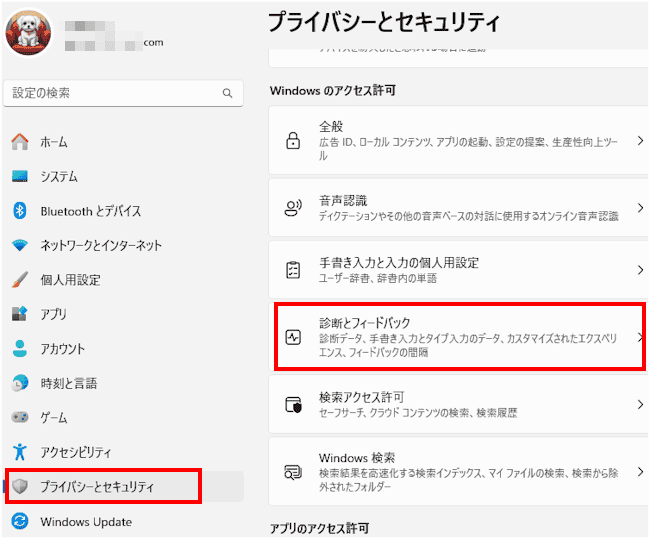Select プライバシーとセキュリティ in the sidebar
The image size is (650, 539).
[123, 486]
